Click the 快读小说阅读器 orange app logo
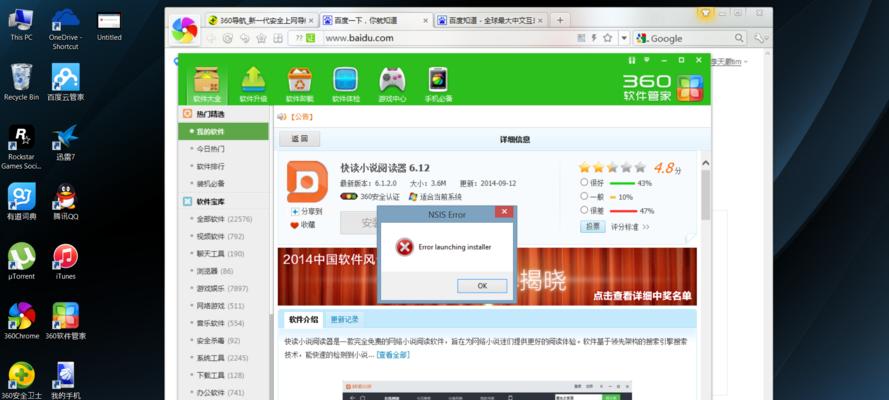 coord(307,182)
